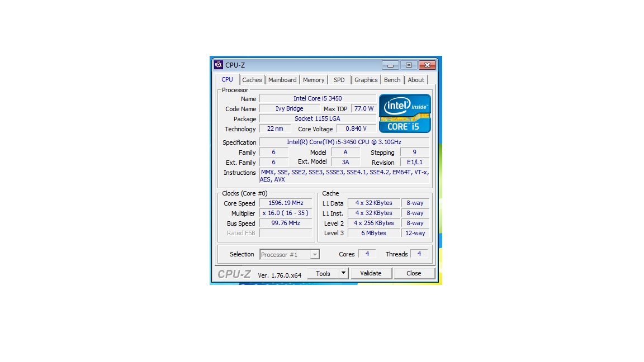Image resolution: width=644 pixels, height=362 pixels.
Task: Click the L1 Inst. size 4 x 32 KBytes
Action: (x=374, y=213)
